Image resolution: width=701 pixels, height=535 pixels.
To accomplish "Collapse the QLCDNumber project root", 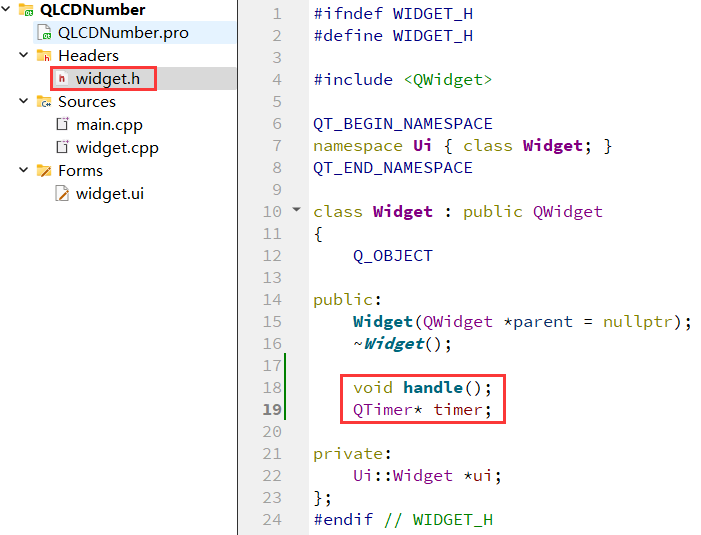I will tap(6, 8).
